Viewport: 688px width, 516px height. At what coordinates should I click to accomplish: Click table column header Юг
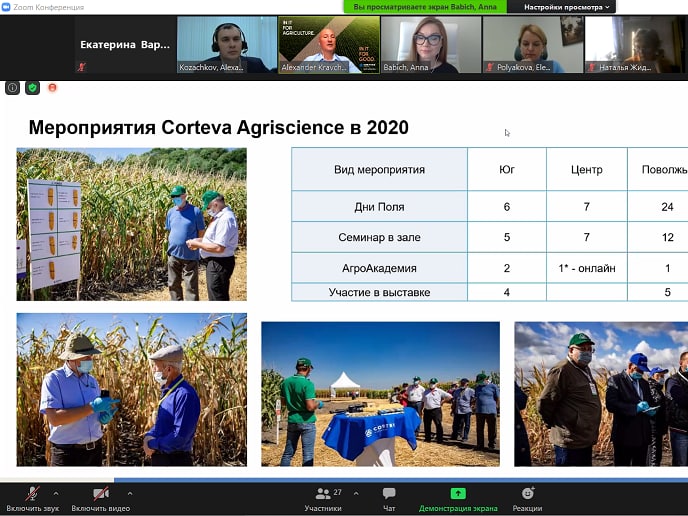[507, 169]
